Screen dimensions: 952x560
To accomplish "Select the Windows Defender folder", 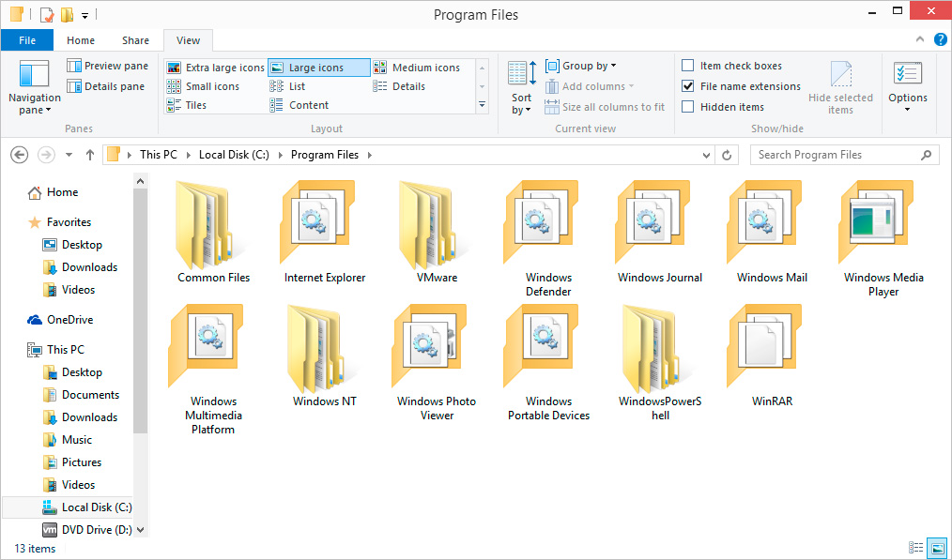I will click(548, 239).
